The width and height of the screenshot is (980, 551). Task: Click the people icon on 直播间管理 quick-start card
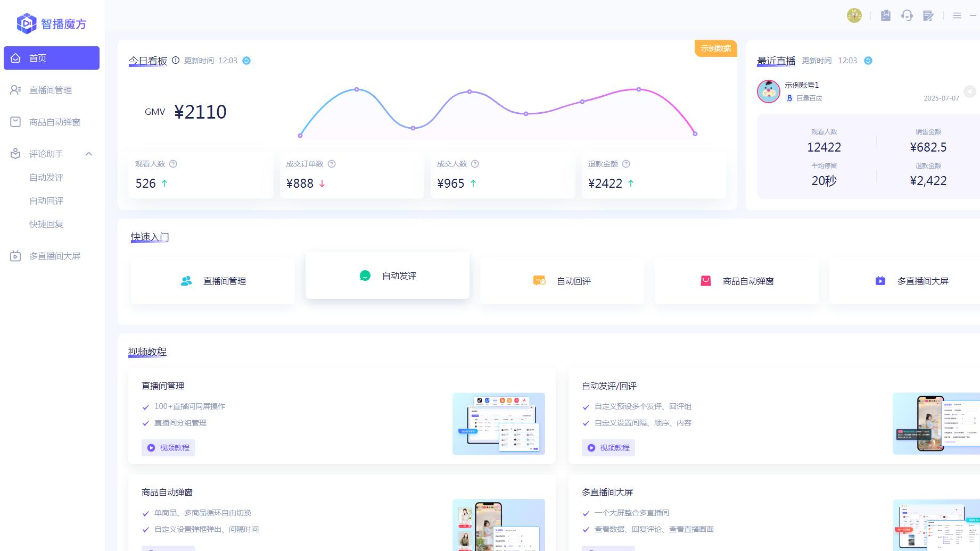pos(186,281)
